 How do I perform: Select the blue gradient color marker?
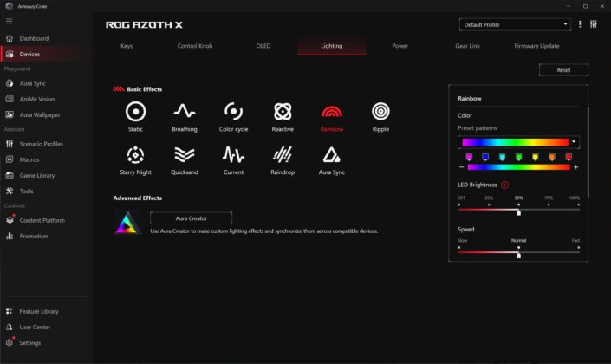click(x=485, y=157)
